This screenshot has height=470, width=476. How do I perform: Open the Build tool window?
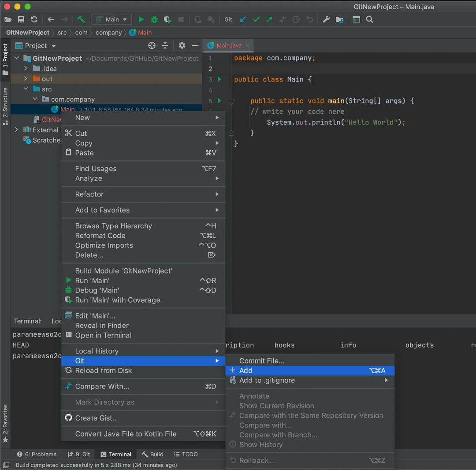point(152,454)
